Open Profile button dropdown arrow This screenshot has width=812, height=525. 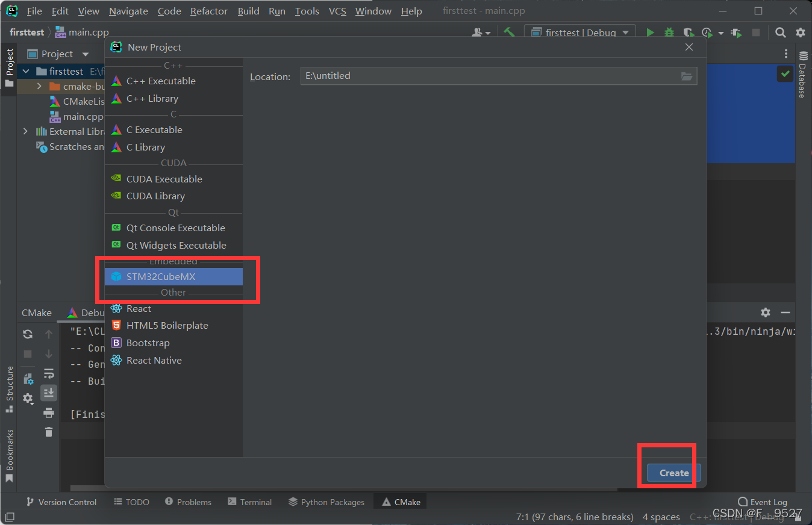[x=721, y=33]
